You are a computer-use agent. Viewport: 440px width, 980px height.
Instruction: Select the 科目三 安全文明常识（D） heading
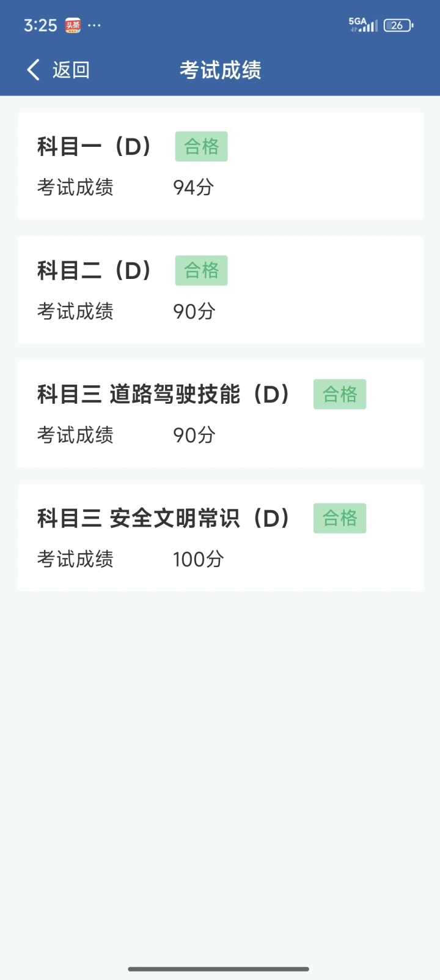[164, 518]
